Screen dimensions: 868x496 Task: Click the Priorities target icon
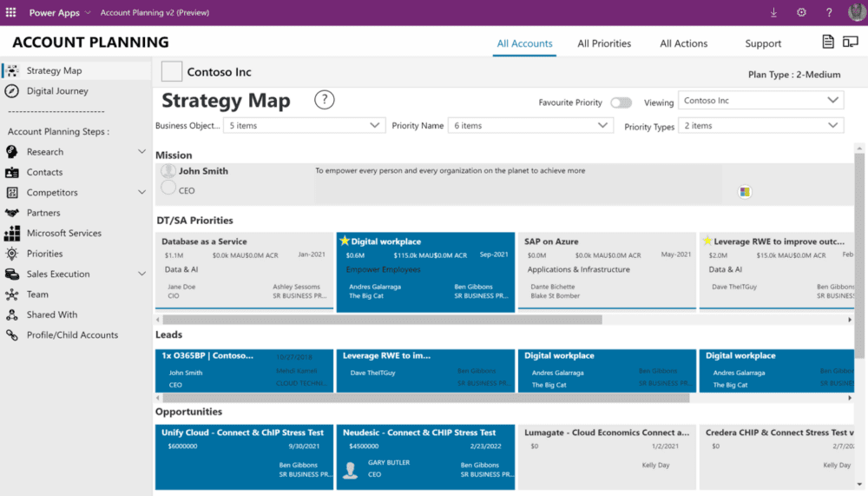(11, 254)
